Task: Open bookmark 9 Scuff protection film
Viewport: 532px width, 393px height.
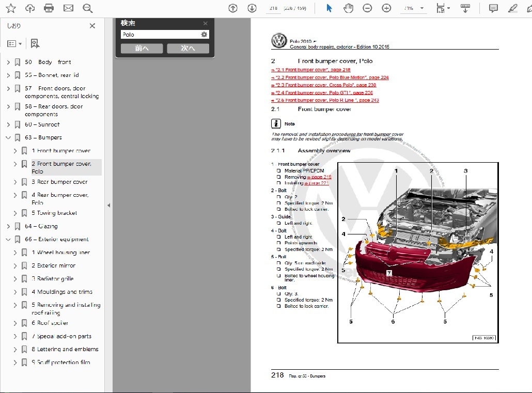Action: click(61, 363)
